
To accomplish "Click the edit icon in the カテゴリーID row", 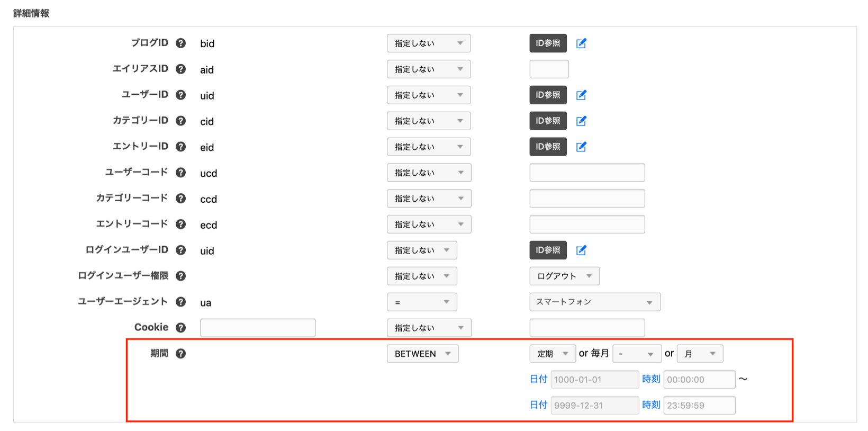I will 581,121.
